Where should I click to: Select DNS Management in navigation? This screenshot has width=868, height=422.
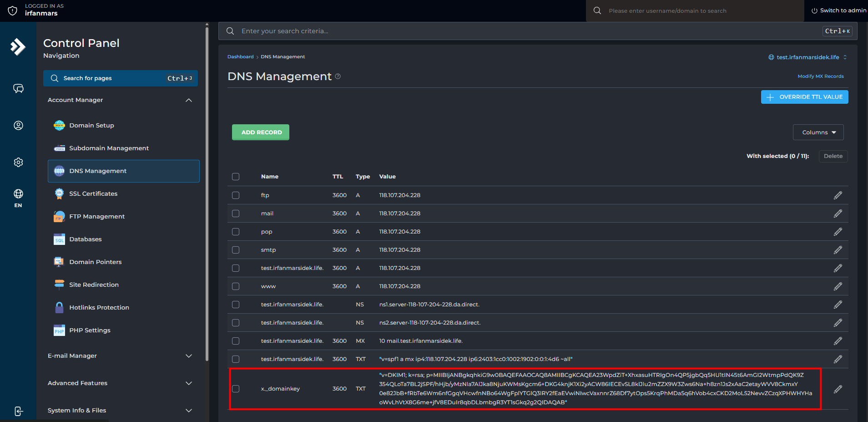pyautogui.click(x=124, y=171)
